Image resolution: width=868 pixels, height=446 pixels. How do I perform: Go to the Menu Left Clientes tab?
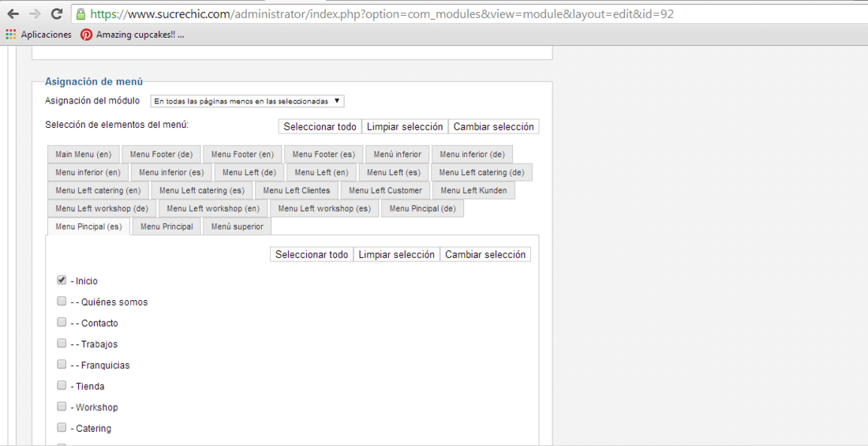(x=296, y=190)
